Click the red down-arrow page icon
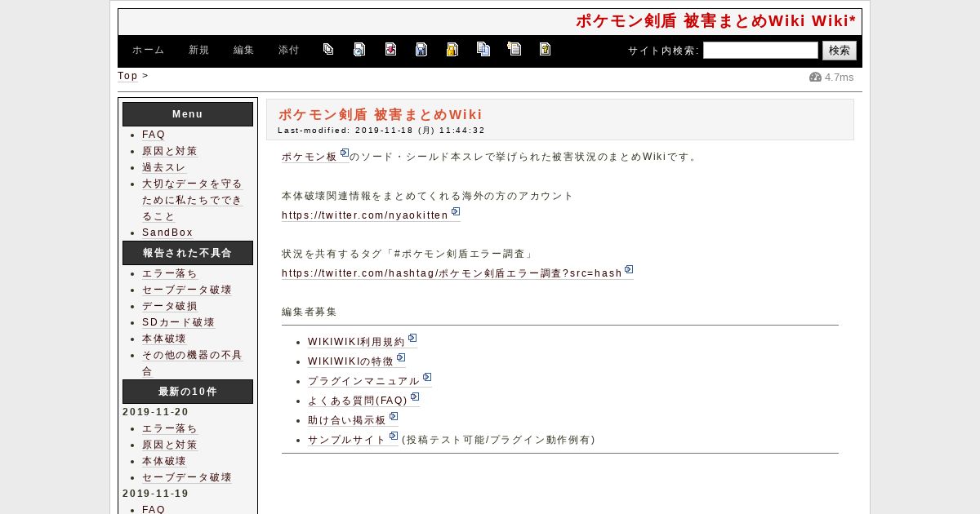 point(390,49)
